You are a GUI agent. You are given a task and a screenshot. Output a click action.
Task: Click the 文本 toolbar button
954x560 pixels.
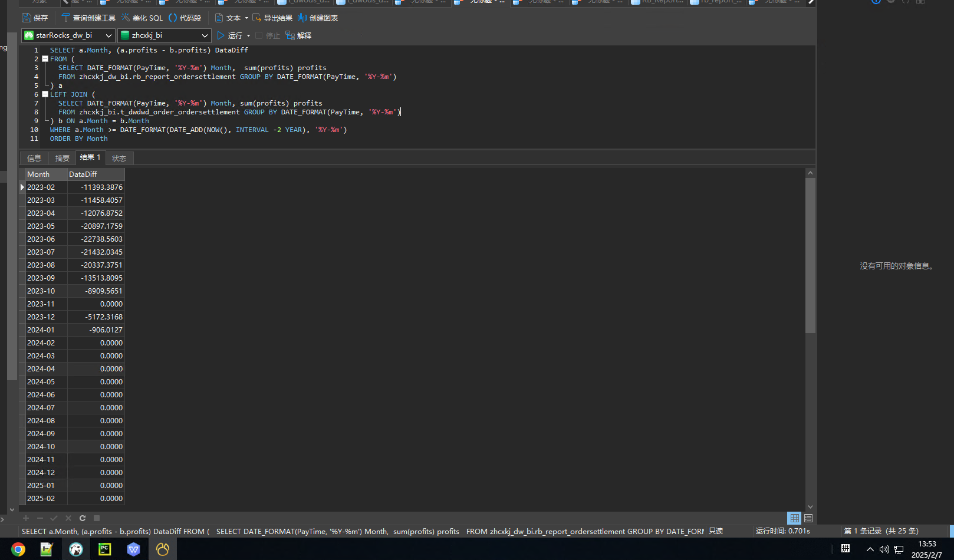click(228, 18)
